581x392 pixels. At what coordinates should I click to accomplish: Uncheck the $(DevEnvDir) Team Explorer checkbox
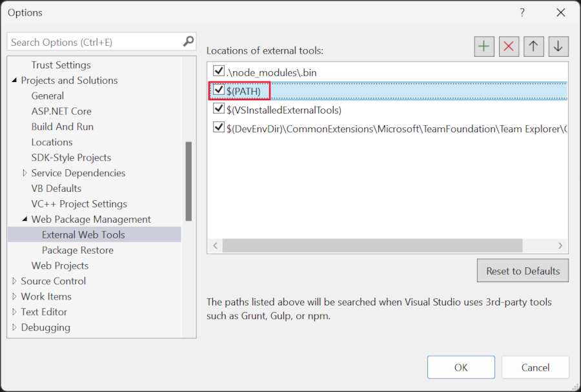(x=219, y=127)
